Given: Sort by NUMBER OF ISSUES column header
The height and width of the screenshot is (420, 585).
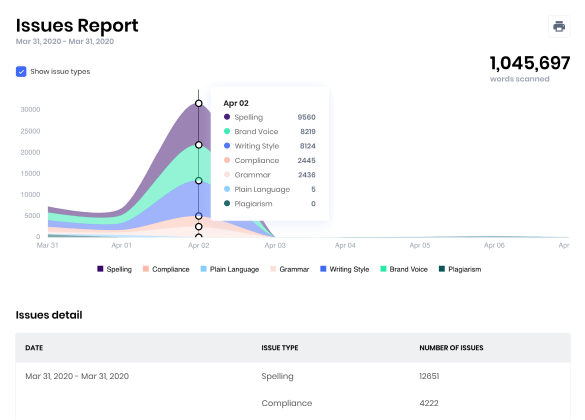Looking at the screenshot, I should pos(451,348).
